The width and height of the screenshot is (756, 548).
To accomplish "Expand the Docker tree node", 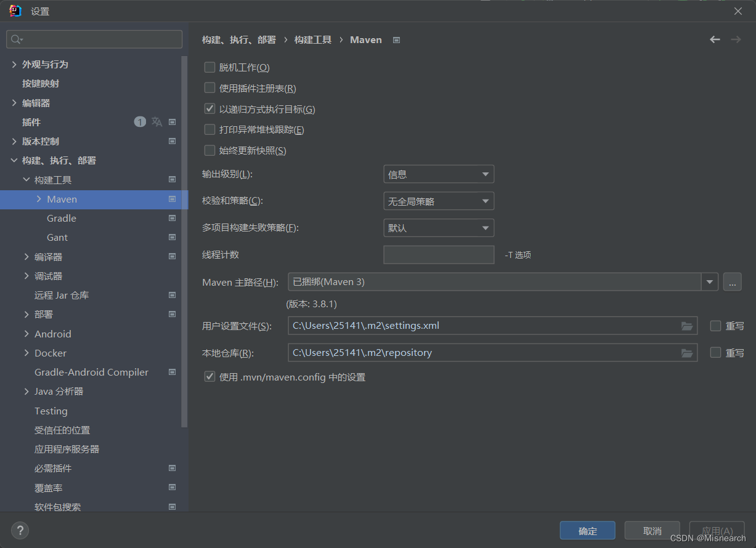I will point(26,353).
